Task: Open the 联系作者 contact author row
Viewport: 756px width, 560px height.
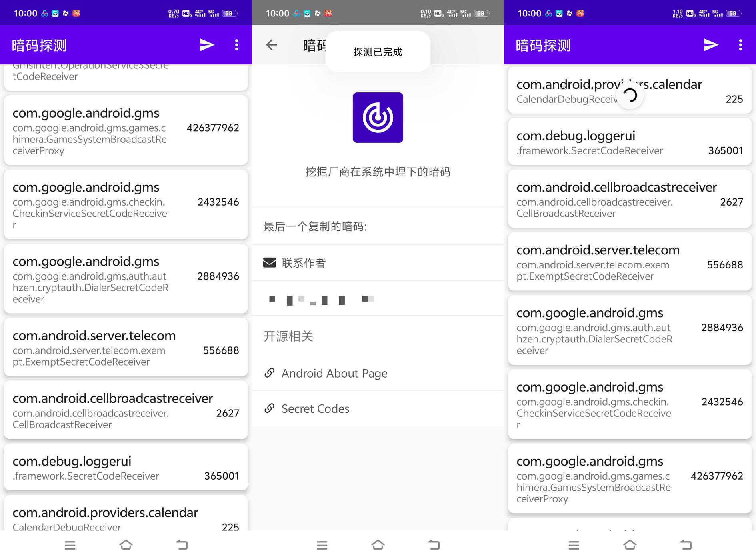Action: pyautogui.click(x=378, y=262)
